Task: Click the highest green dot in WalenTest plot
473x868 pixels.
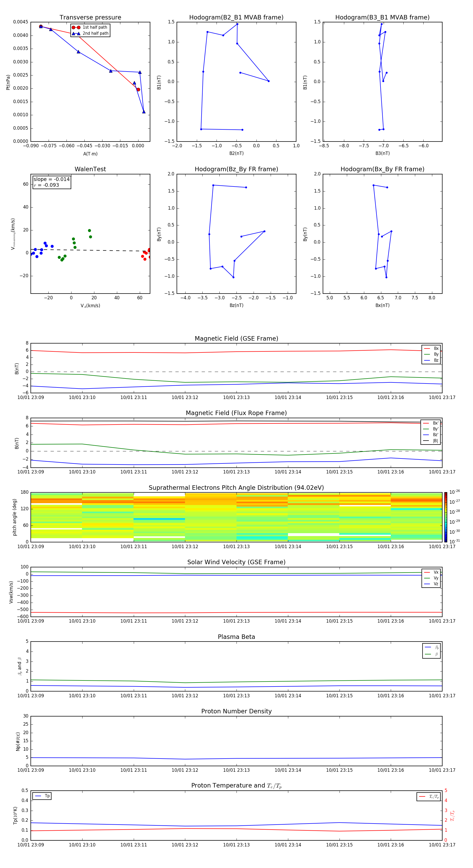Action: (x=89, y=230)
